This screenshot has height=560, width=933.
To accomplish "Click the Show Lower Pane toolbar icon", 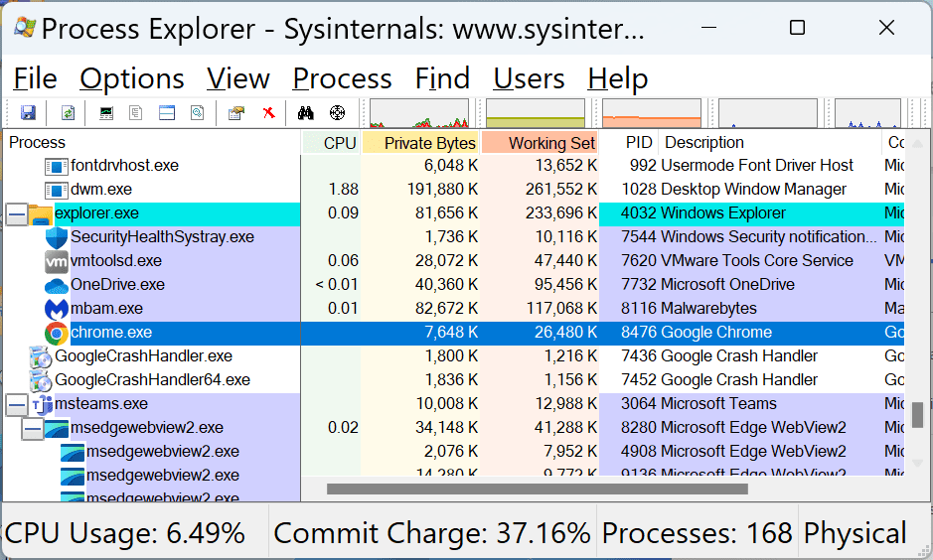I will click(167, 113).
